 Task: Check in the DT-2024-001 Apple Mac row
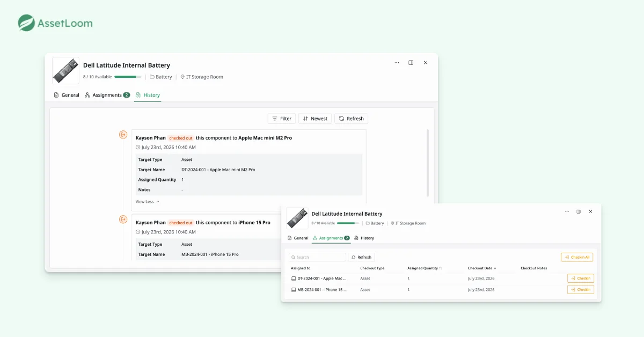pos(581,279)
